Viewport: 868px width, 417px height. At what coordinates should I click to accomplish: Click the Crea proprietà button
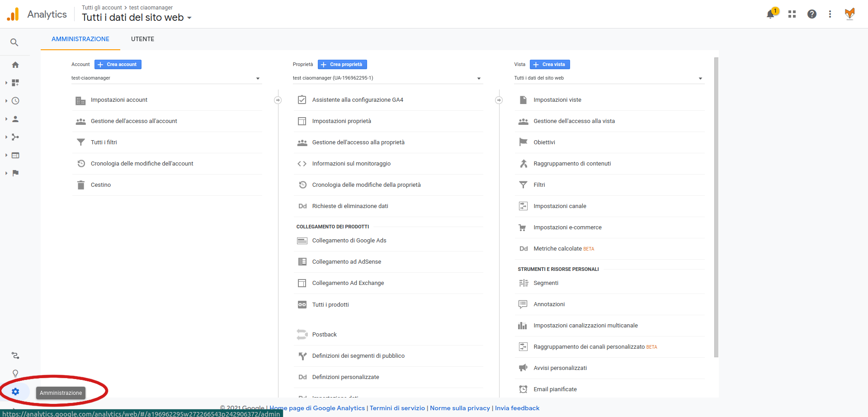pos(342,65)
